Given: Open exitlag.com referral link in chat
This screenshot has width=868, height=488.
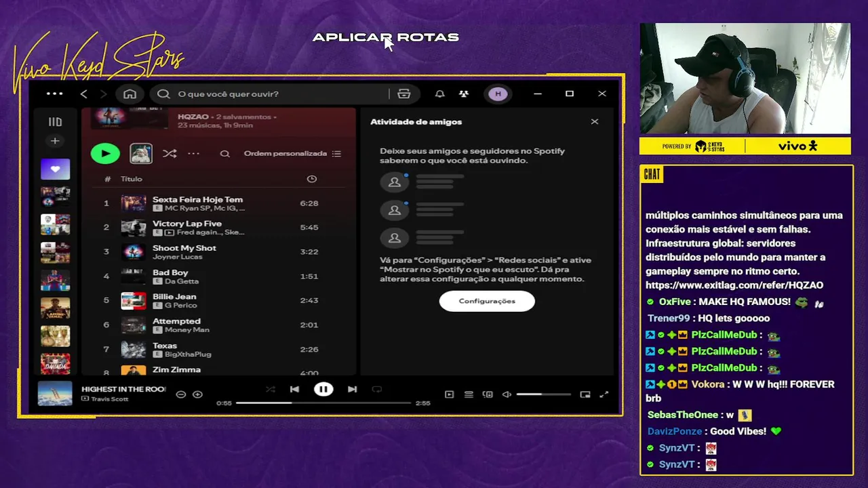Looking at the screenshot, I should coord(734,285).
